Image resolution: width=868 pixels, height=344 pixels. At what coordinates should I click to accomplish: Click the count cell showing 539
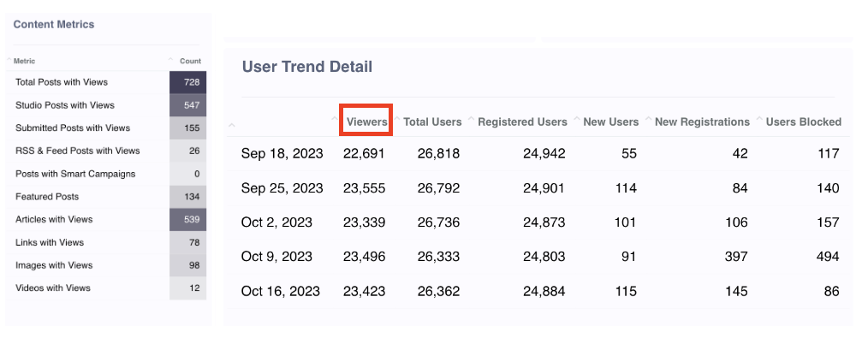(188, 219)
